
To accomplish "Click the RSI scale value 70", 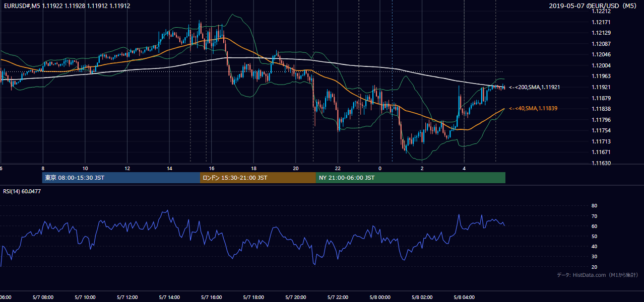I will pyautogui.click(x=594, y=216).
